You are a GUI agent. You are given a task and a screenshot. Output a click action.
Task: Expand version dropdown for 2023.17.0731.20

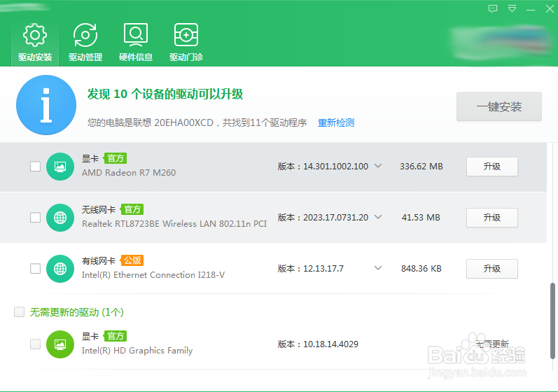(378, 217)
